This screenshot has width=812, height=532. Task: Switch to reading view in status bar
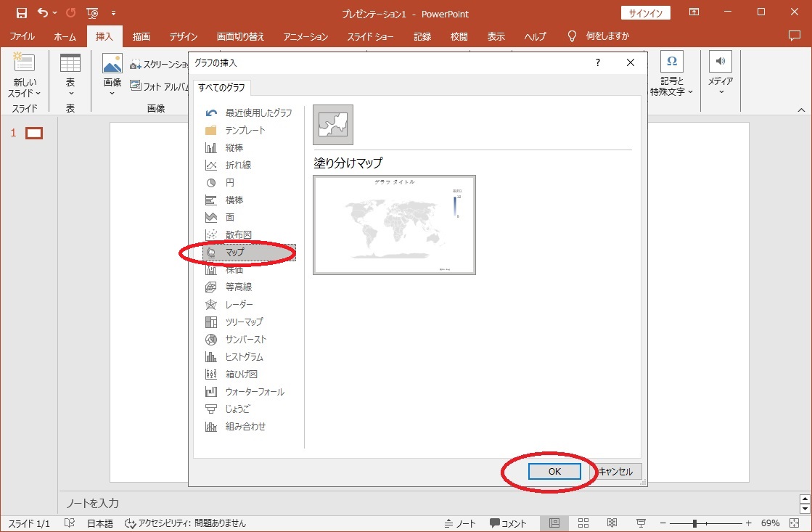pos(612,523)
